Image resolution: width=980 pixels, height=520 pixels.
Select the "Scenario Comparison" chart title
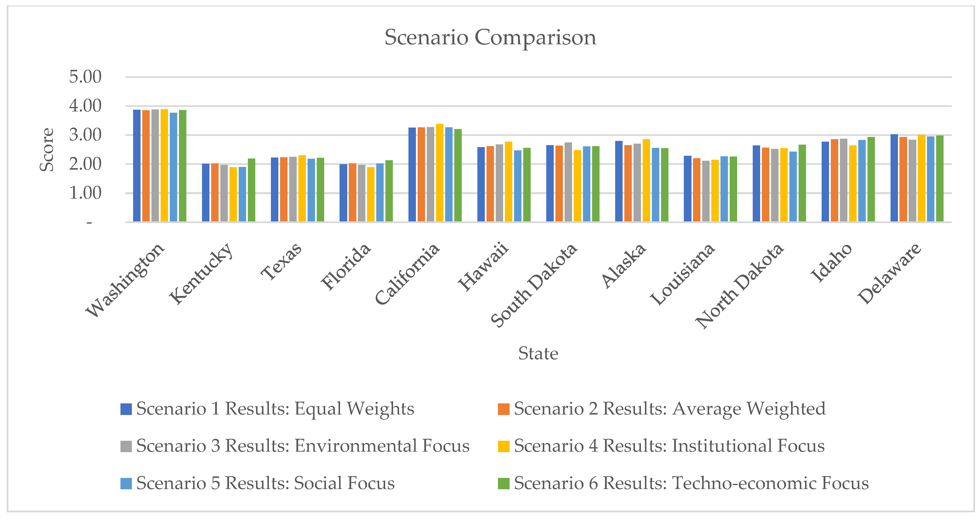pyautogui.click(x=490, y=38)
